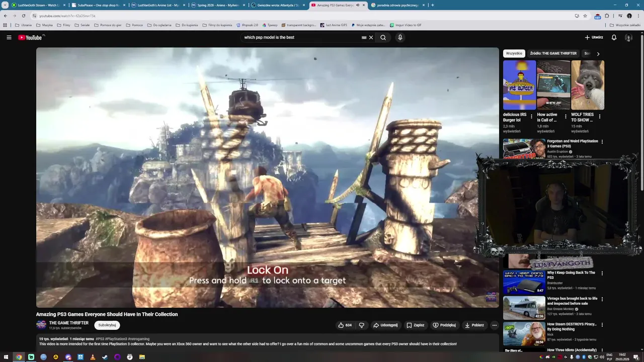Open options for Forgotten and Weird PlayStation

(602, 142)
